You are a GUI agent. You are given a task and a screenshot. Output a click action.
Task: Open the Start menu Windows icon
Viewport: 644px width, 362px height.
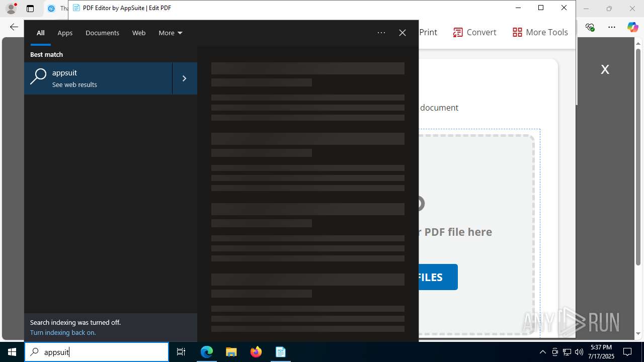tap(12, 352)
